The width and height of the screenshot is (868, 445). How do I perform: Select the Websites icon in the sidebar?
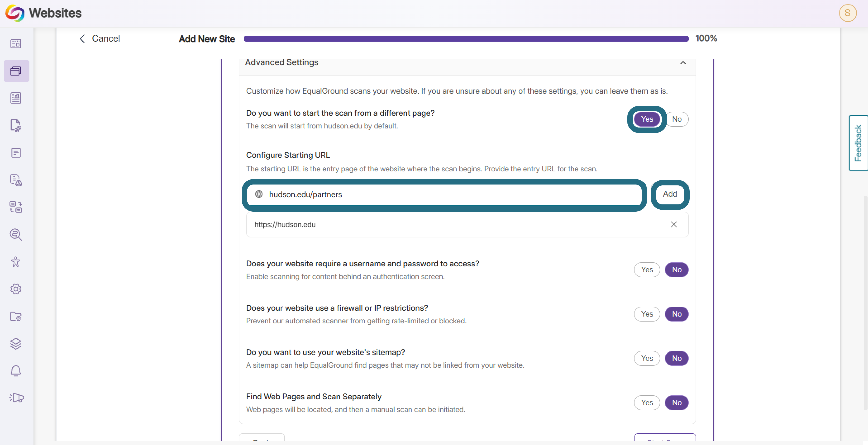point(16,71)
